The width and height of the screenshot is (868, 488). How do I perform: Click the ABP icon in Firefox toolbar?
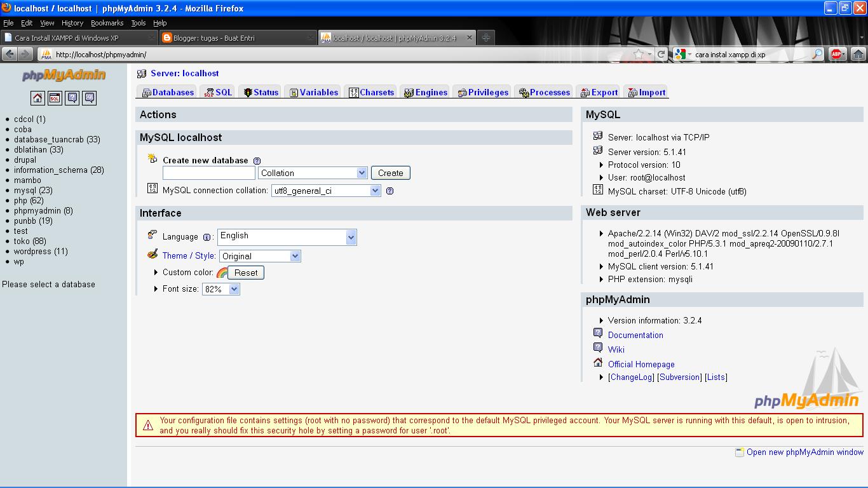click(837, 54)
